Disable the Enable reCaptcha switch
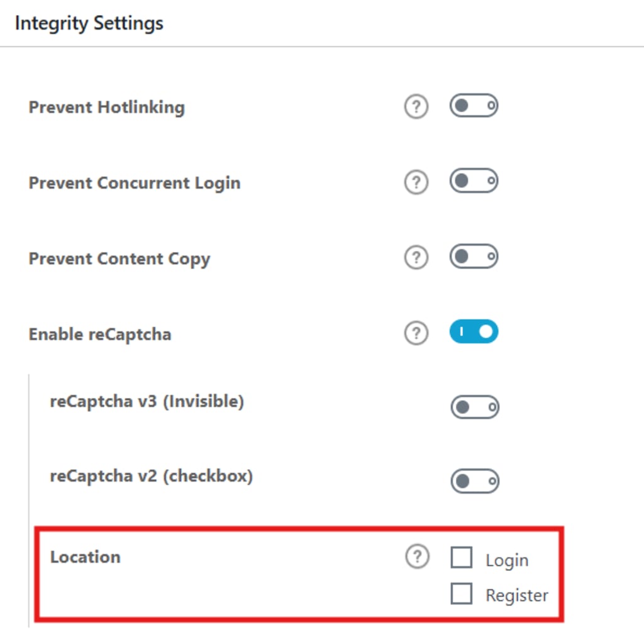Screen dimensions: 644x644 coord(474,331)
